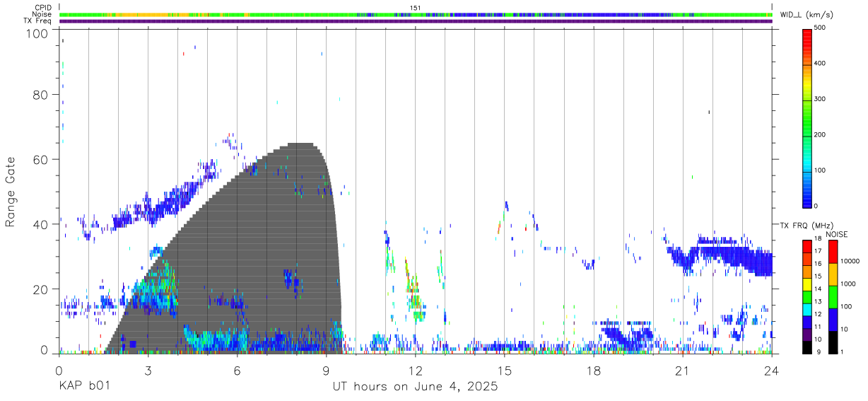The height and width of the screenshot is (401, 868).
Task: Click the purple TX Freq strip above the plot
Action: tap(416, 21)
